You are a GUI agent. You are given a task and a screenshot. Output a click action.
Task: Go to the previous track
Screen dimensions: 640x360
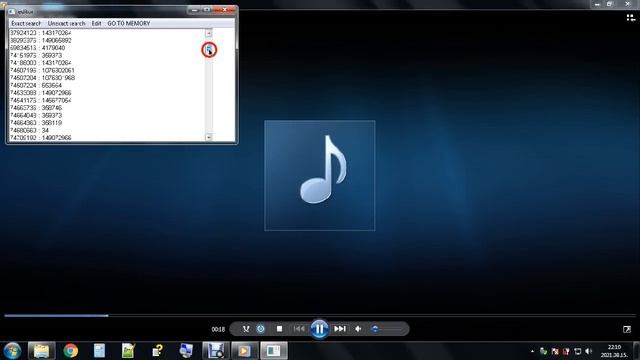(299, 329)
